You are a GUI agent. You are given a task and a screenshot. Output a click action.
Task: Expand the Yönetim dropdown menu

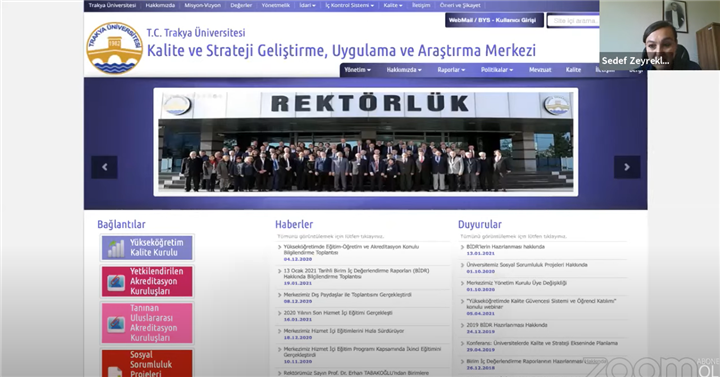click(x=358, y=70)
